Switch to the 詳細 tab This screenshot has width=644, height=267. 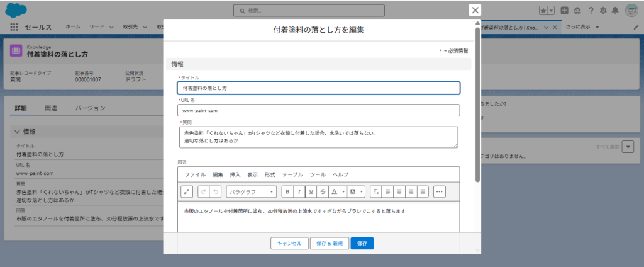21,108
